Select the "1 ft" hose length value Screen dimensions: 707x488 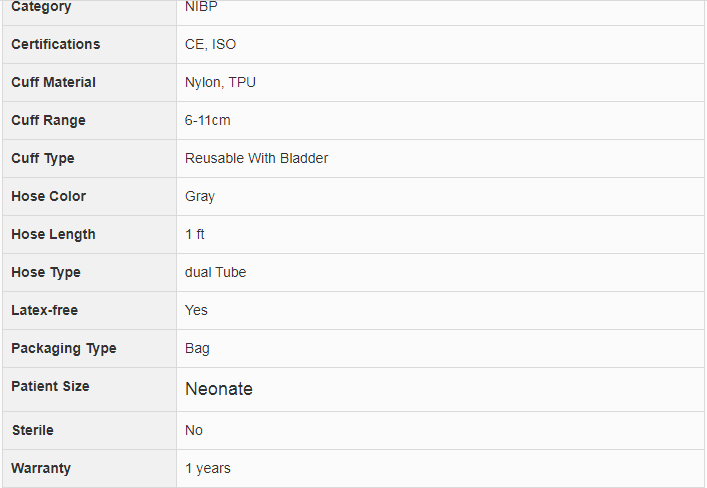coord(195,234)
